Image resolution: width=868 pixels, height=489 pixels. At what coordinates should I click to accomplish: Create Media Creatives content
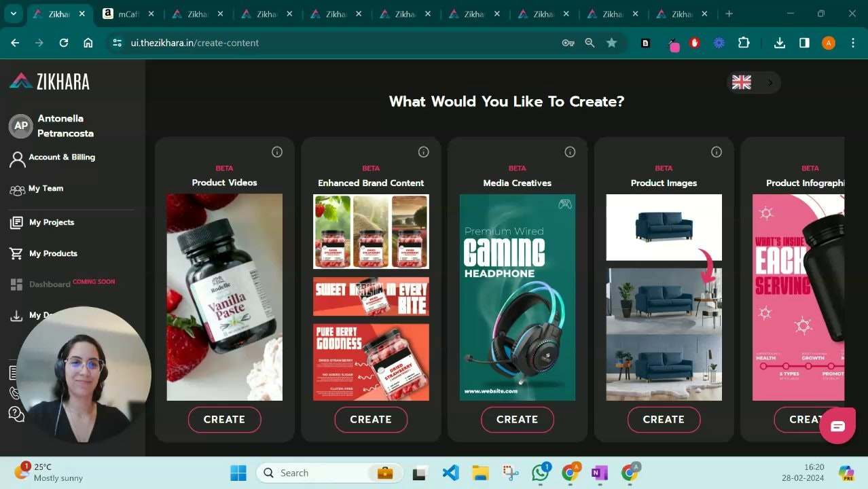pos(518,420)
